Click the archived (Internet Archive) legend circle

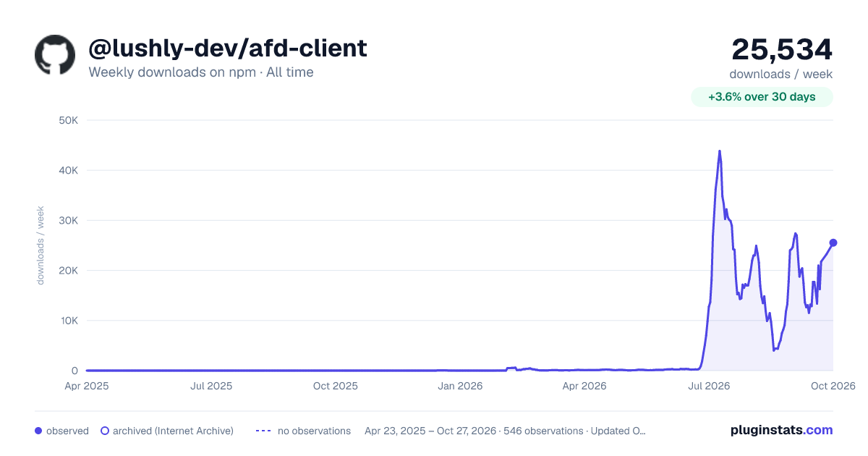(105, 431)
